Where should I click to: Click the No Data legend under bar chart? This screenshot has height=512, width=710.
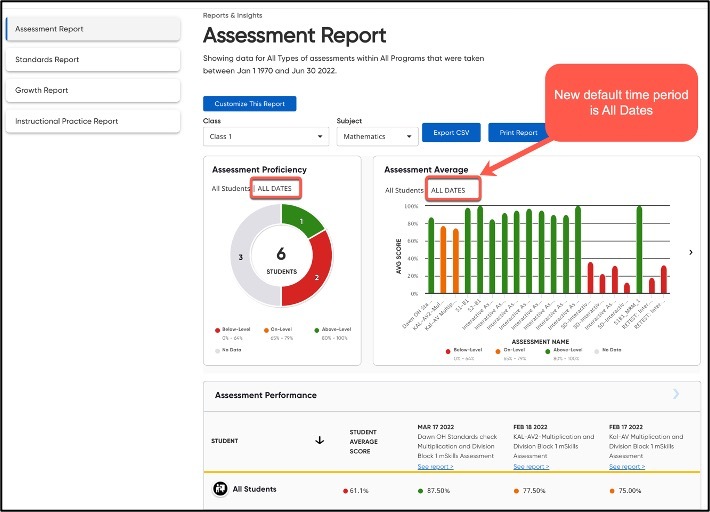(x=608, y=350)
